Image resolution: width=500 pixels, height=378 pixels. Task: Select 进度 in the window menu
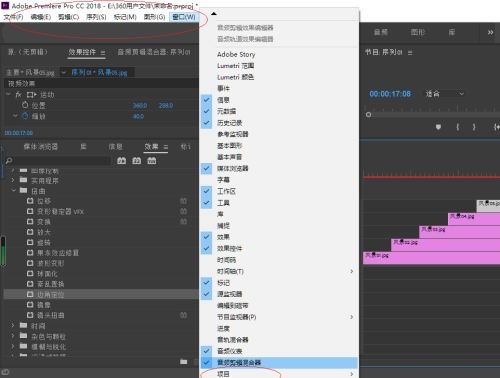tap(279, 328)
